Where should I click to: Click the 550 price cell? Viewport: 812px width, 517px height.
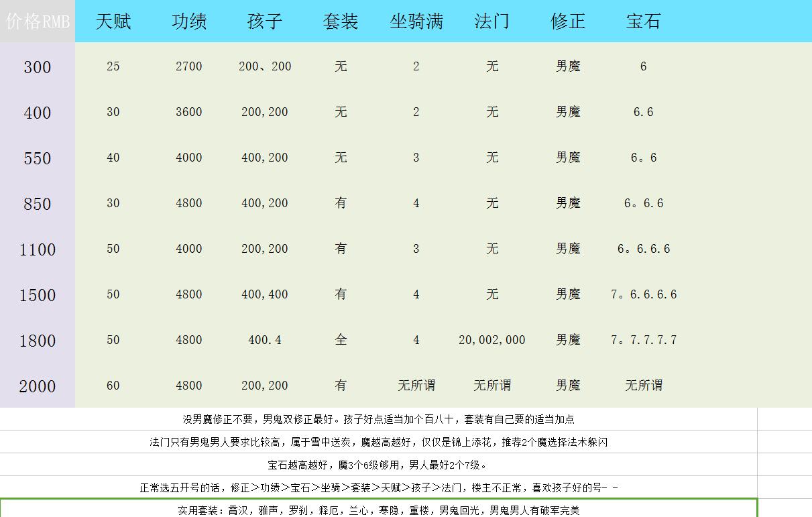point(38,158)
